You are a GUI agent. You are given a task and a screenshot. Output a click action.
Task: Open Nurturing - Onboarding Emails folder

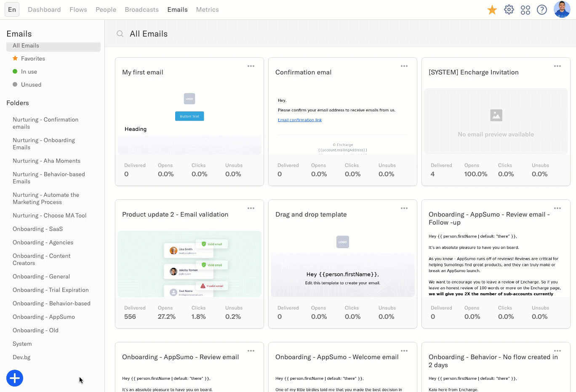[44, 144]
